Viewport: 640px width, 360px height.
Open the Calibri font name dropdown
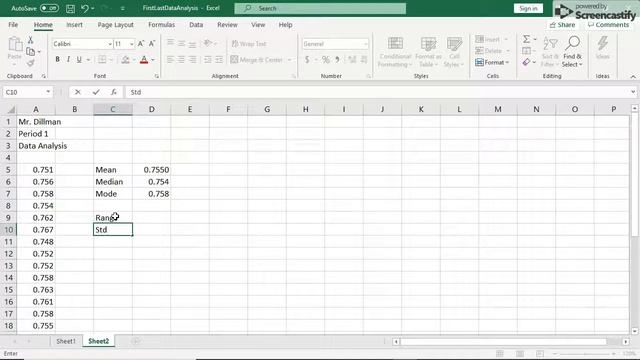pyautogui.click(x=109, y=44)
